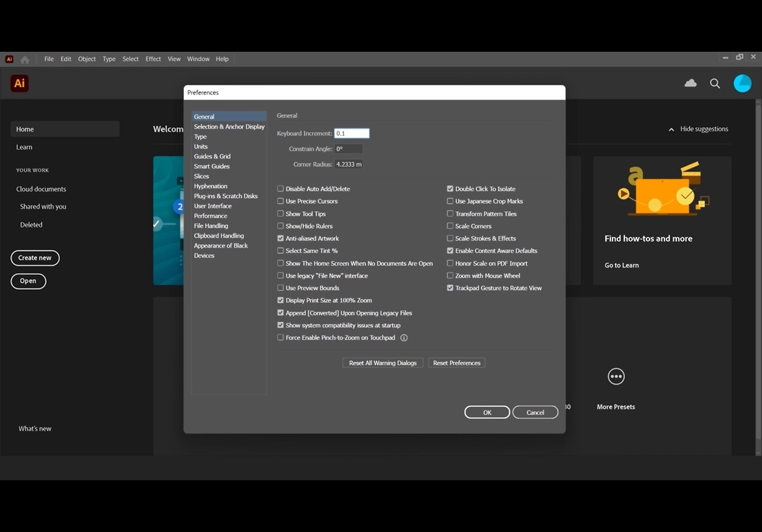Enable Disable Auto Add/Delete checkbox
The width and height of the screenshot is (762, 532).
click(x=280, y=189)
